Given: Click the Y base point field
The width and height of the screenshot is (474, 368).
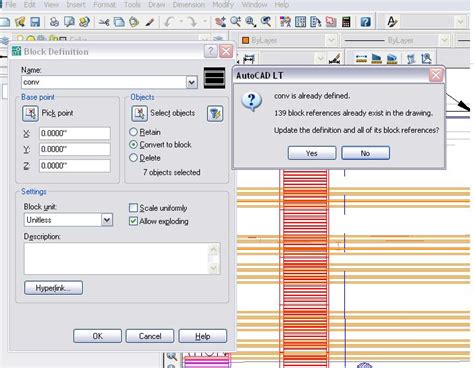Looking at the screenshot, I should coord(75,149).
